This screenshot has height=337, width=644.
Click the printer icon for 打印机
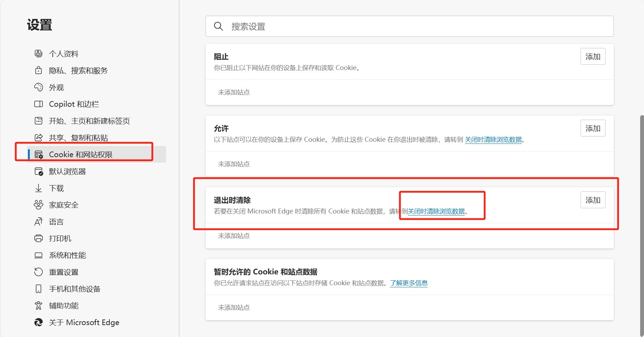pyautogui.click(x=39, y=238)
